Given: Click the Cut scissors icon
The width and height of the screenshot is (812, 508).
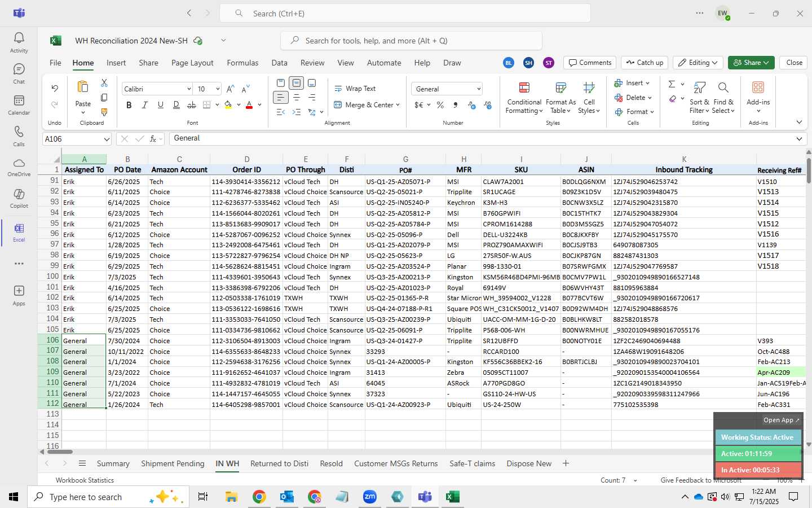Looking at the screenshot, I should tap(104, 83).
